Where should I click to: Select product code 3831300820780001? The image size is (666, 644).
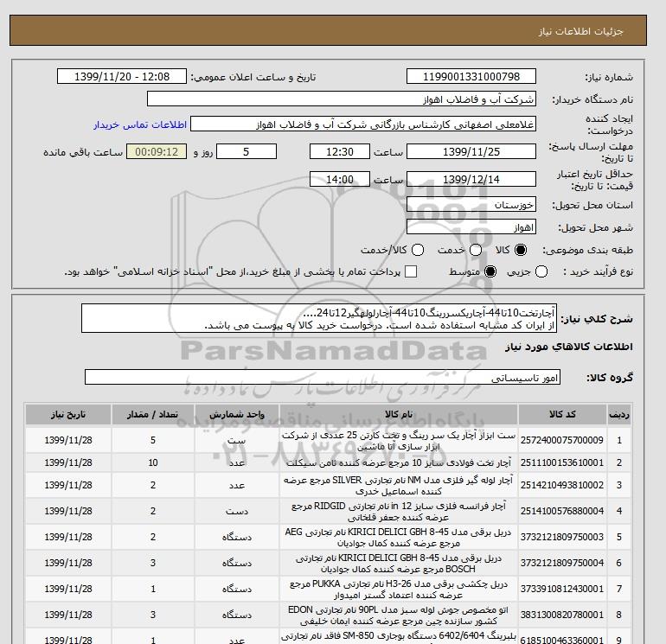pyautogui.click(x=562, y=615)
